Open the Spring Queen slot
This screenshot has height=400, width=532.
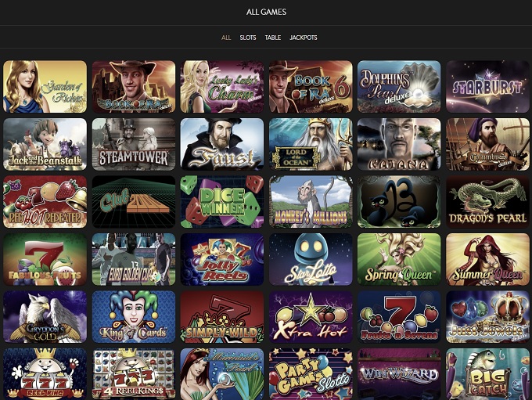coord(399,259)
